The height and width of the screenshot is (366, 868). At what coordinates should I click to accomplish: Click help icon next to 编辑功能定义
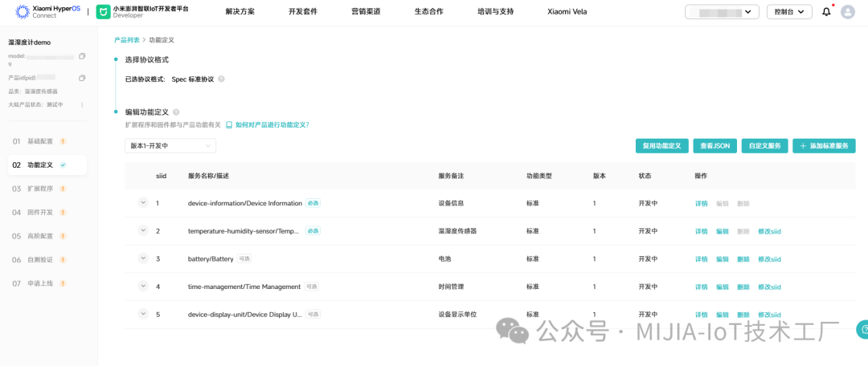176,112
